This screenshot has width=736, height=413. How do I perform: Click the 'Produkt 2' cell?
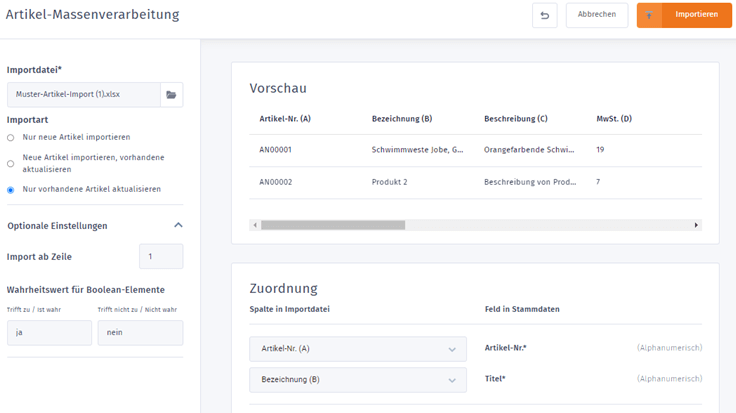(x=390, y=182)
